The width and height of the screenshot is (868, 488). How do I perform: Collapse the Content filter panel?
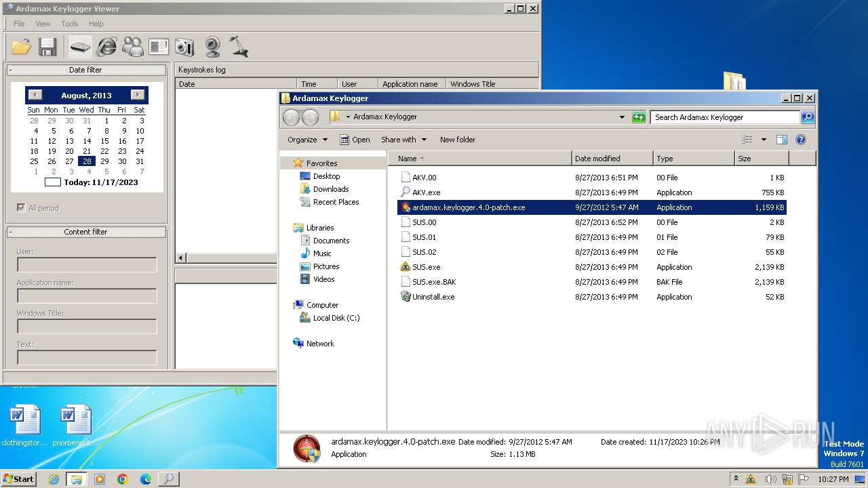tap(86, 232)
